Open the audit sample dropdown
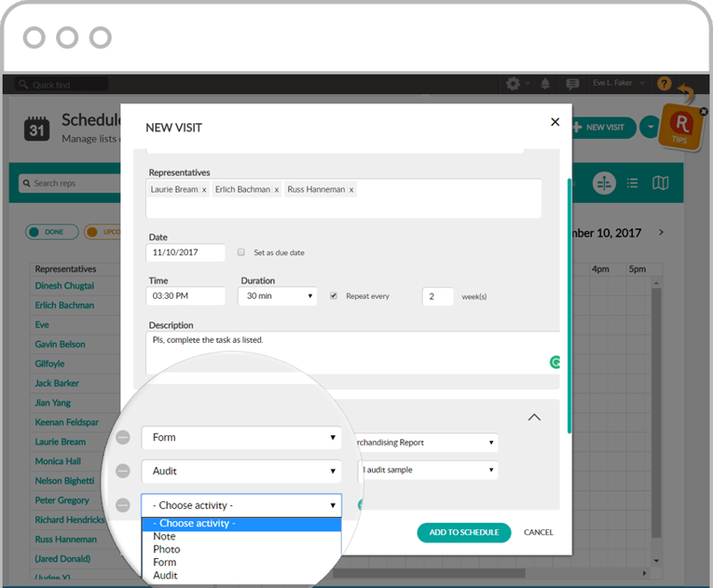713x588 pixels. (x=427, y=469)
